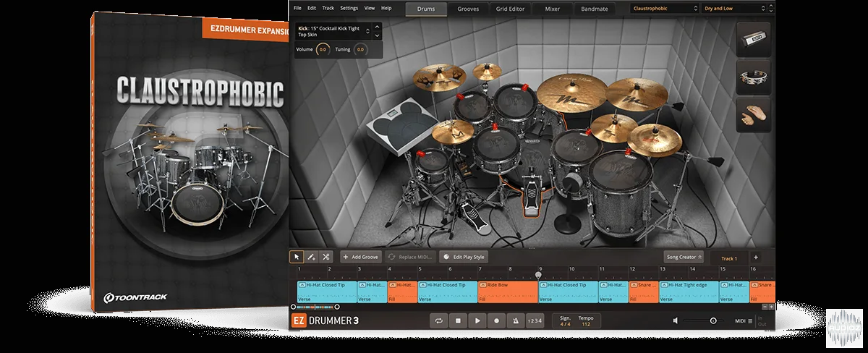Step to previous kick with up arrow

(x=377, y=27)
